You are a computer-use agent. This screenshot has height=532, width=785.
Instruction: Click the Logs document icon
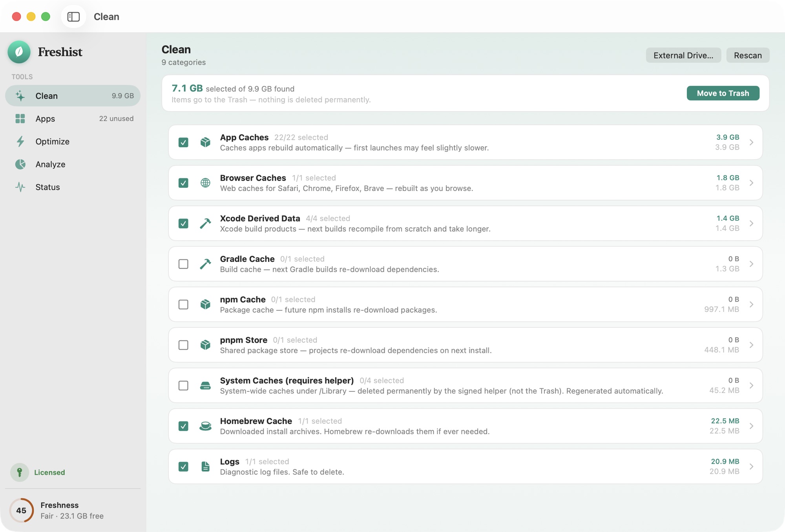205,466
